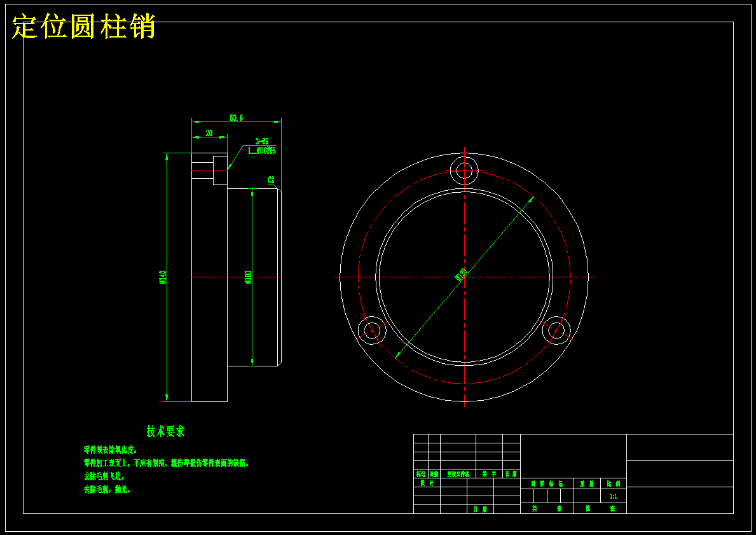Click the lower-right bolt hole in front view
The height and width of the screenshot is (535, 756).
[x=556, y=330]
